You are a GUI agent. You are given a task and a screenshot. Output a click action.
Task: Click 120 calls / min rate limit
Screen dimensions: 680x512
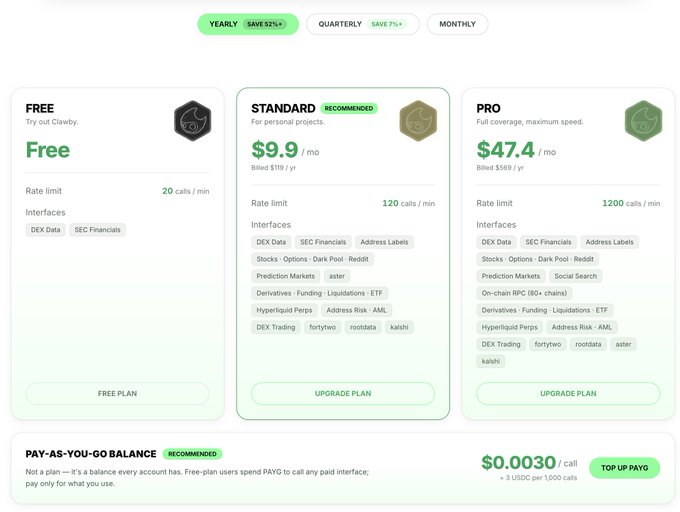tap(409, 203)
